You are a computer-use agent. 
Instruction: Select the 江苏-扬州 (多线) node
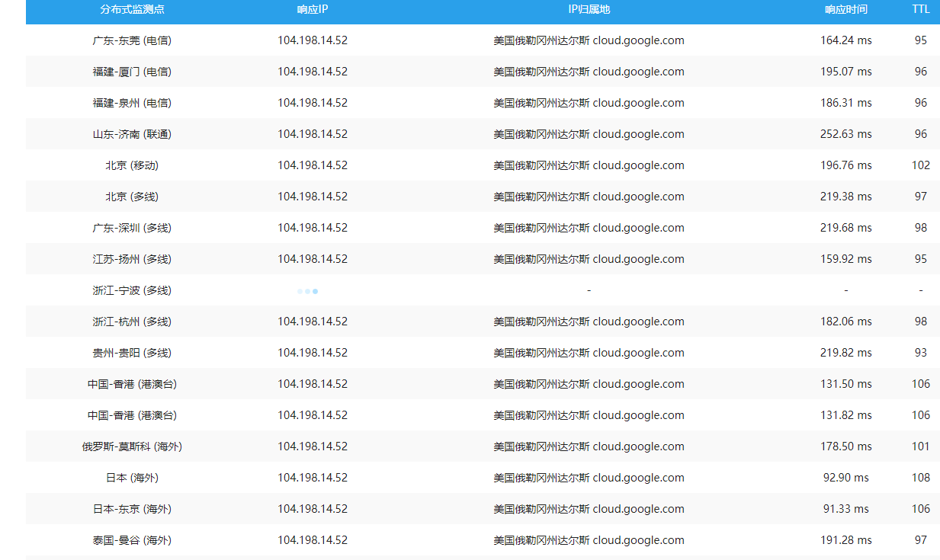pos(132,259)
